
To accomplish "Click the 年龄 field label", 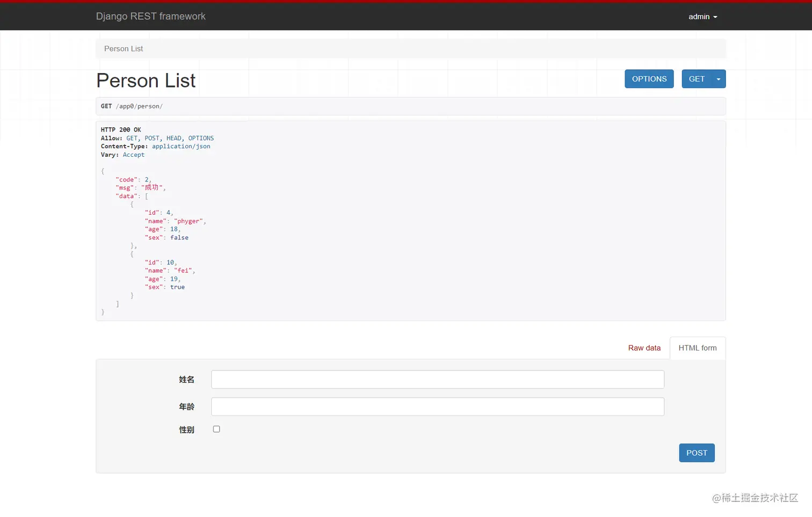I will pos(186,407).
